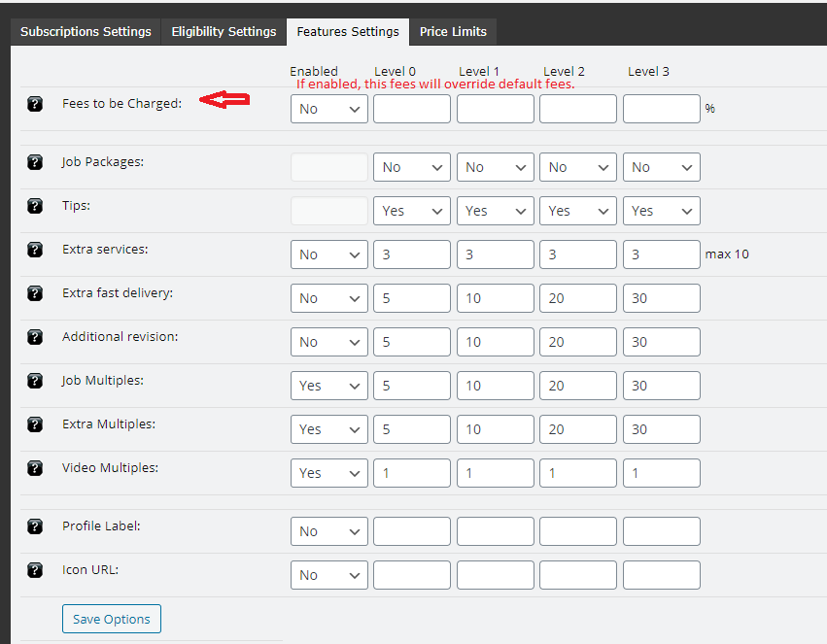Open the Price Limits tab
The image size is (827, 644).
pos(453,32)
